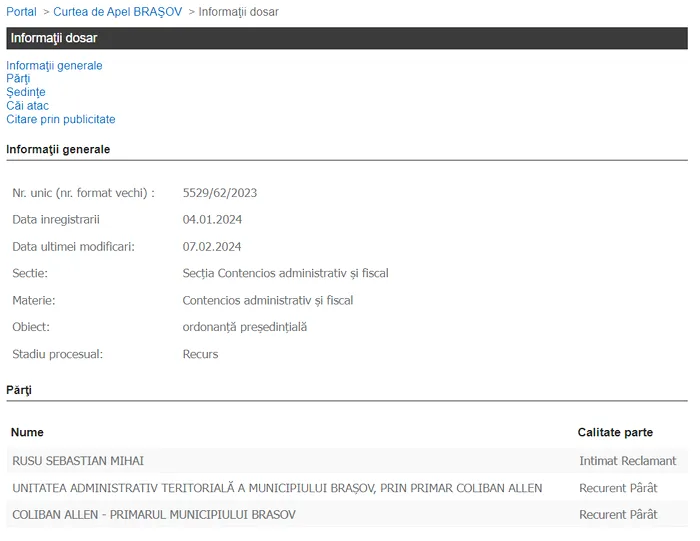Go to the Părți navigation link
Viewport: 700px width, 541px height.
[18, 79]
